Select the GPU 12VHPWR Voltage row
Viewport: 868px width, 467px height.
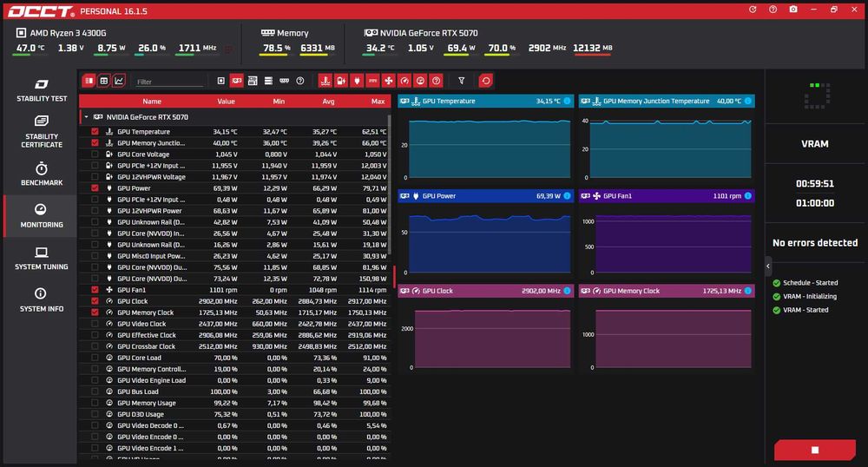[234, 177]
